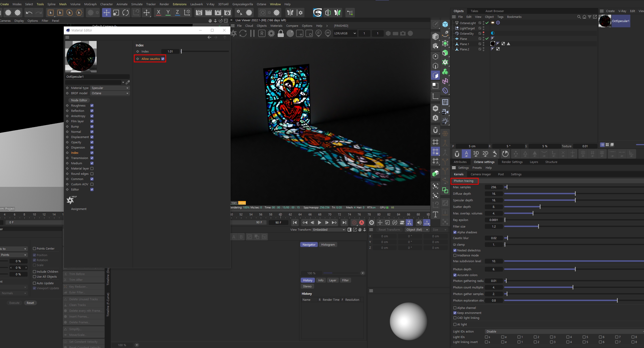Click Live Viewer restart render refresh icon
This screenshot has width=644, height=348.
click(x=243, y=34)
